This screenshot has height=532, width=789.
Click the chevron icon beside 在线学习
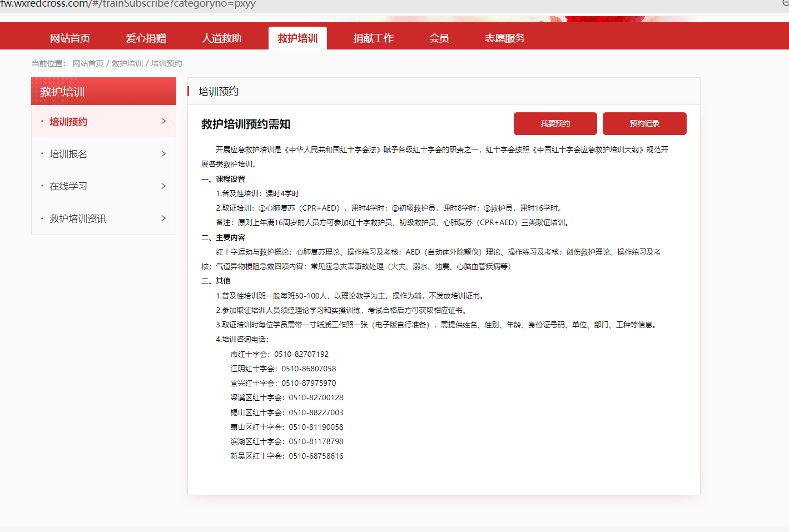163,186
